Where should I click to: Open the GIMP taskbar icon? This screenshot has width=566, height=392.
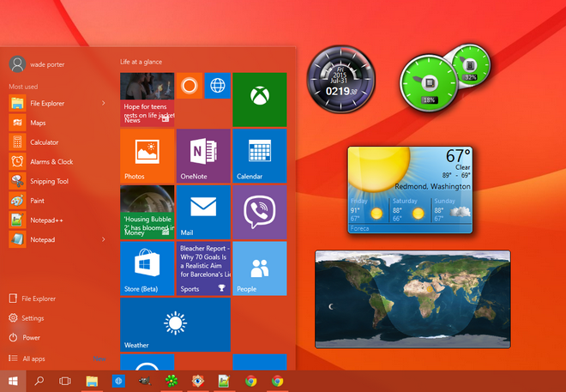145,381
